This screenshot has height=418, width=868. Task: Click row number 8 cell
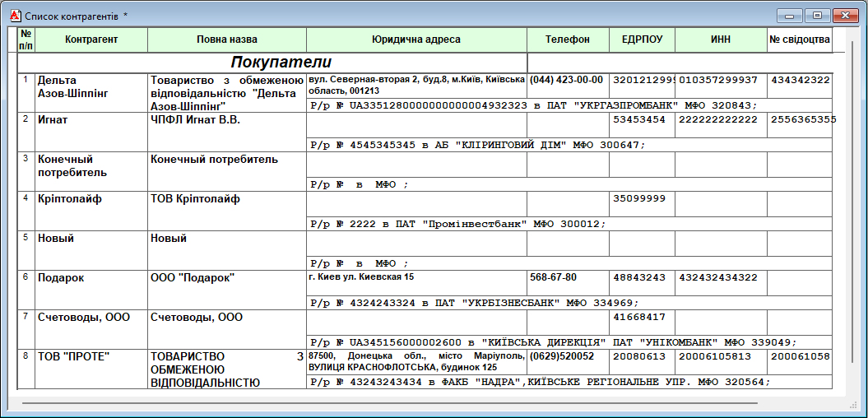coord(26,369)
